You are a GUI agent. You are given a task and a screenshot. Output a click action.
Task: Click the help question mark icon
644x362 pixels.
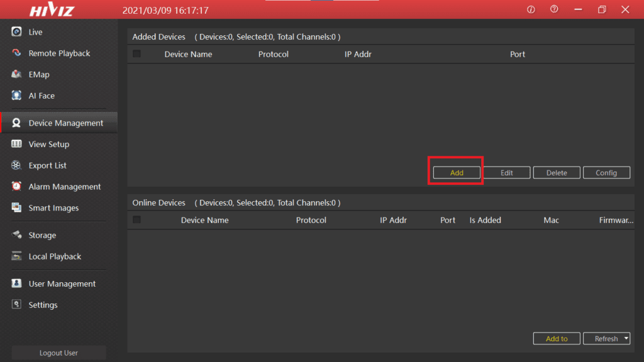tap(554, 9)
